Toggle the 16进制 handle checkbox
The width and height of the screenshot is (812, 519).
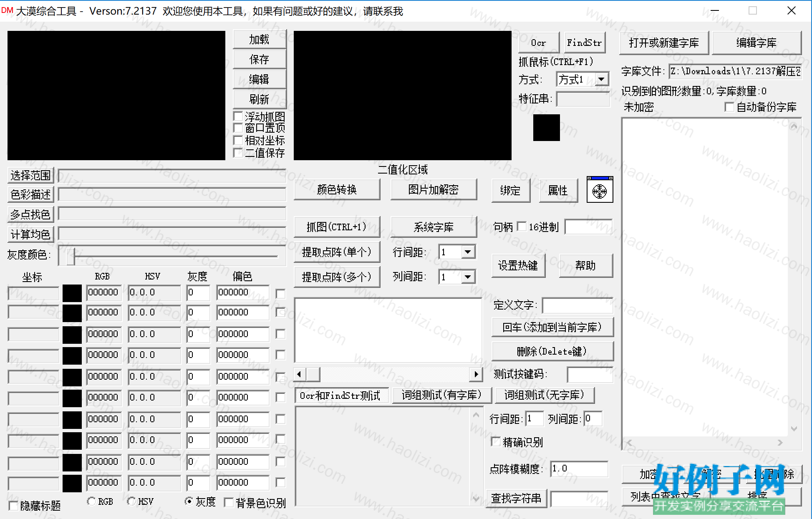522,227
